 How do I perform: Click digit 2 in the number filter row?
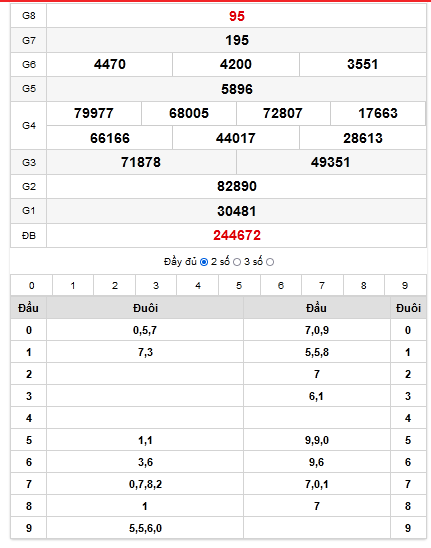tap(114, 285)
